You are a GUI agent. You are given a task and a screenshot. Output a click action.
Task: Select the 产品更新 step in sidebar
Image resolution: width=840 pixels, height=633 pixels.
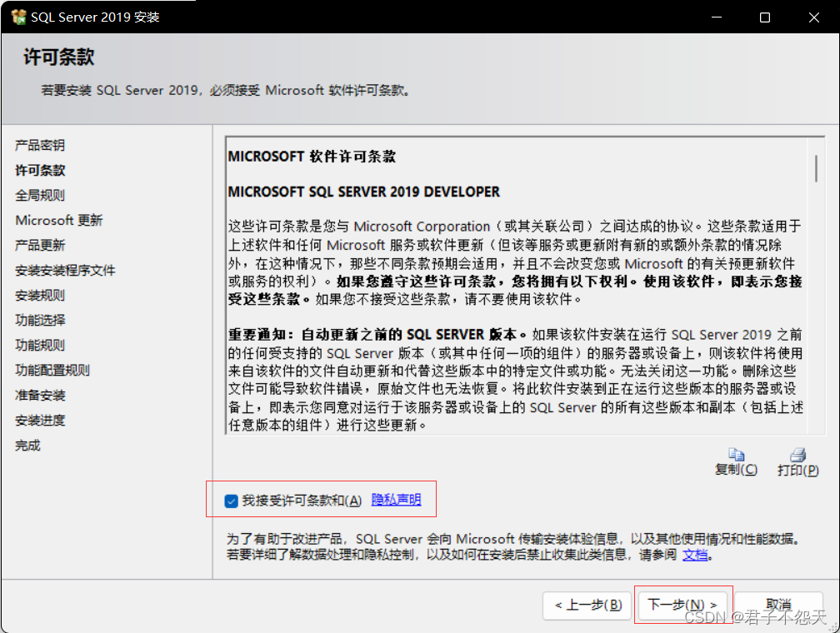click(x=40, y=245)
